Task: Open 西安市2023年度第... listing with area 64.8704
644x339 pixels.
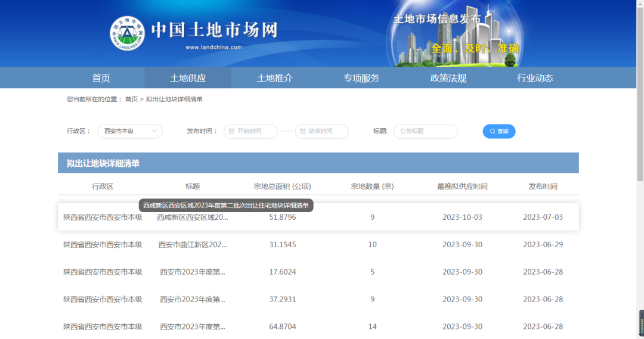Action: coord(193,326)
